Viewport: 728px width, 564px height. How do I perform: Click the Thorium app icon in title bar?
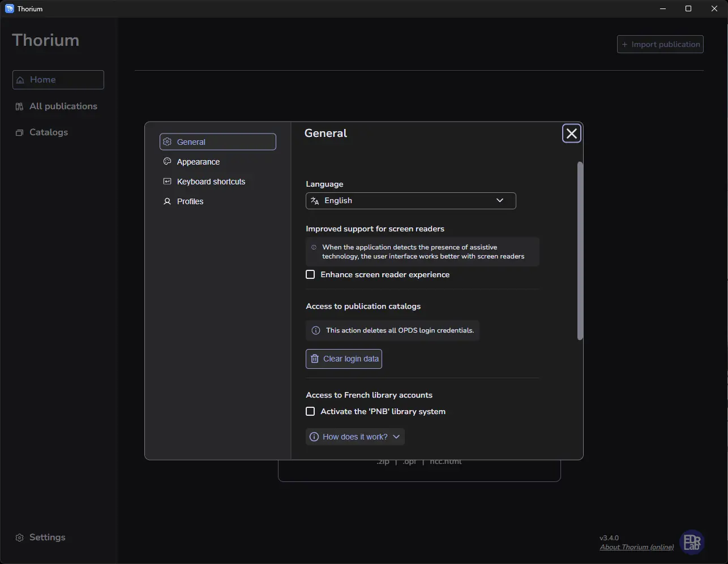coord(9,8)
